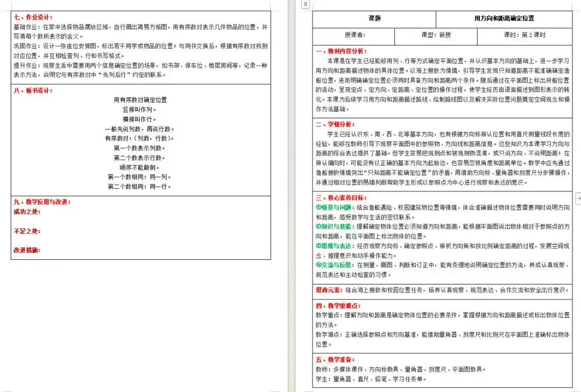Viewport: 581px width, 392px height.
Task: Click the 教学重点 paragraph start
Action: pos(328,315)
